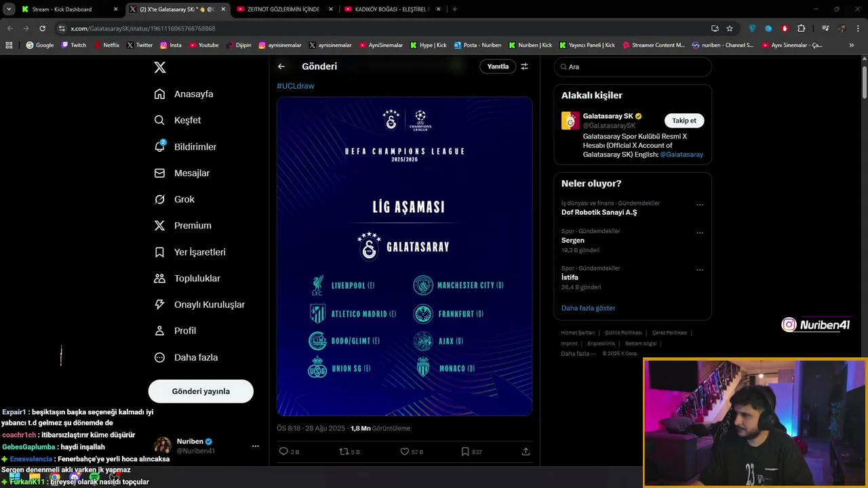Click Gönderi yayınla button

tap(201, 391)
